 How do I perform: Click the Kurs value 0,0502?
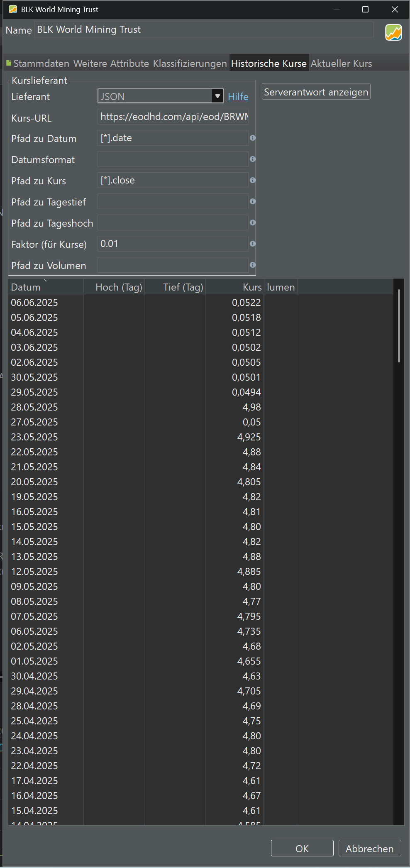click(x=246, y=347)
